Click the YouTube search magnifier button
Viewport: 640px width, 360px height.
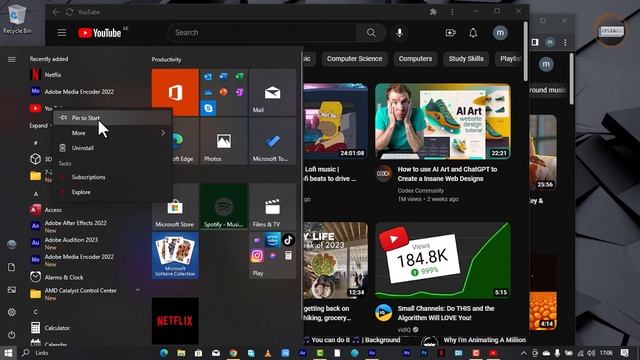[x=371, y=33]
